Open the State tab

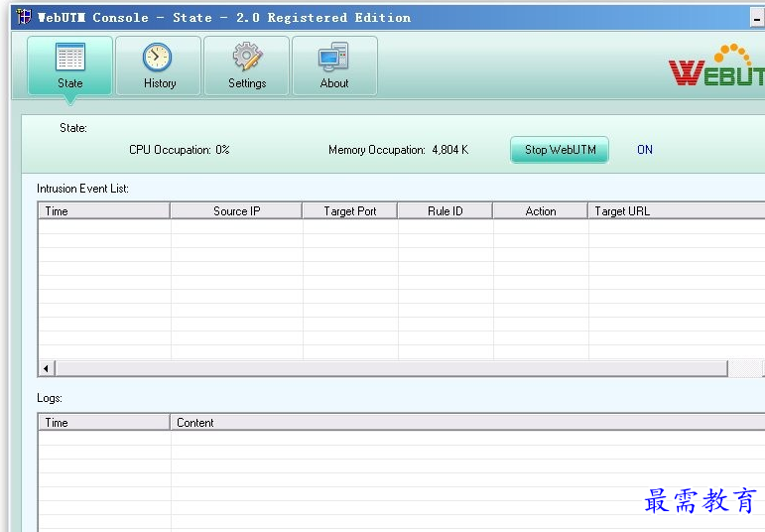70,66
